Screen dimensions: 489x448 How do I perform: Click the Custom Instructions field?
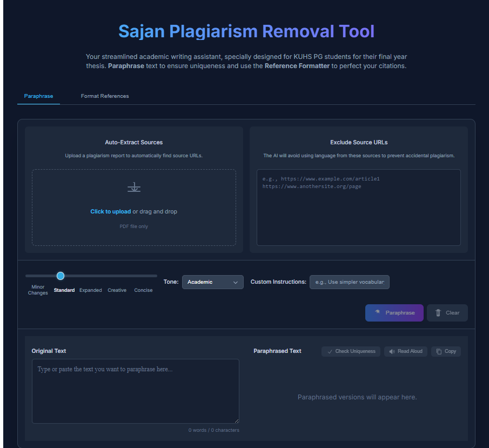coord(349,282)
